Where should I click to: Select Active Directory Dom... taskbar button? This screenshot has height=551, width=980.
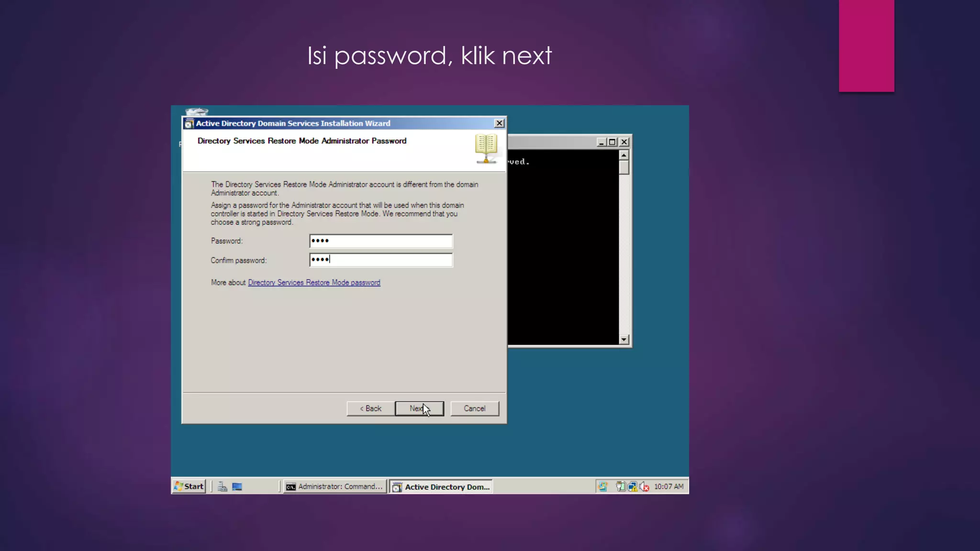tap(441, 486)
